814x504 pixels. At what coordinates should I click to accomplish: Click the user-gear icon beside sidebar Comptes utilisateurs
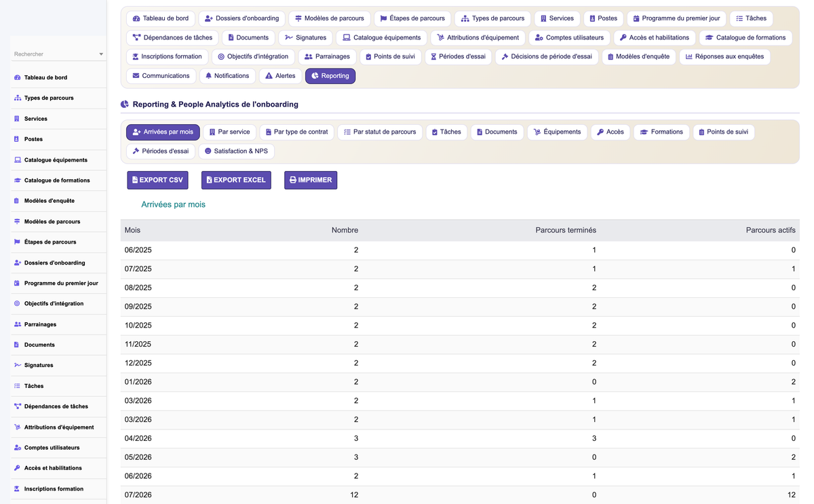pyautogui.click(x=18, y=448)
